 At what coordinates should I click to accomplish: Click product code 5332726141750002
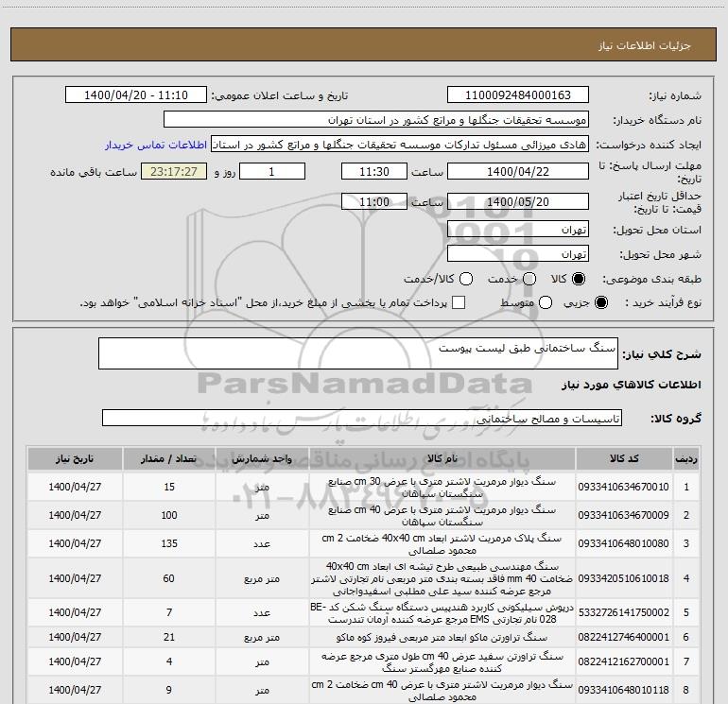(x=624, y=612)
